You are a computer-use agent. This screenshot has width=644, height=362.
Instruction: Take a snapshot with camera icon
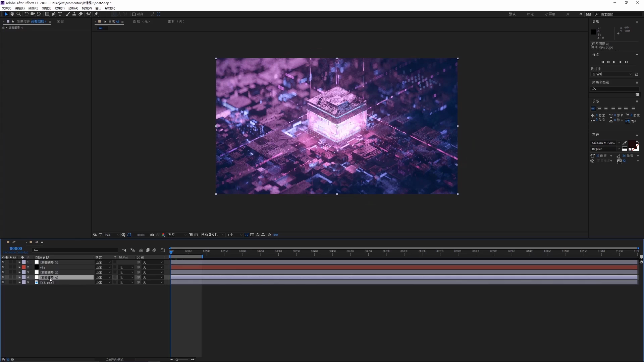[x=152, y=235]
